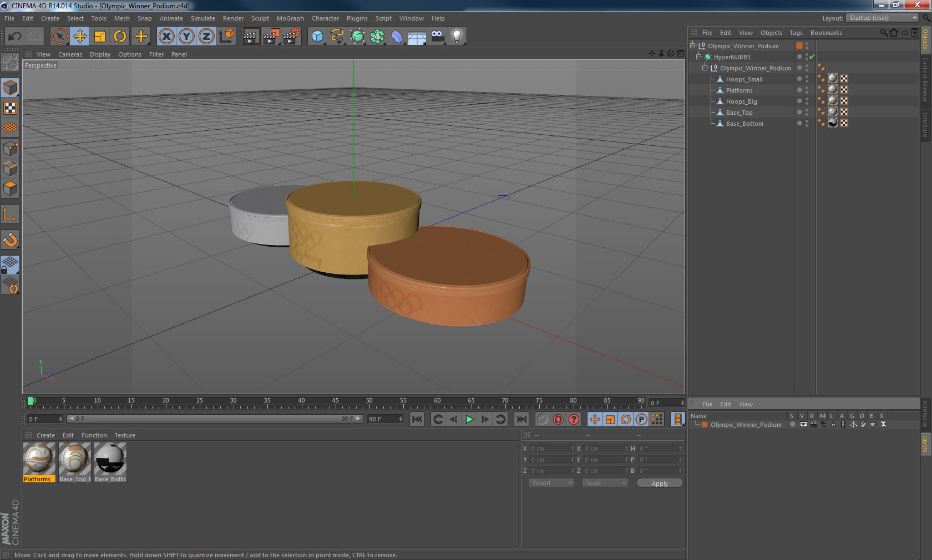Collapse the nested Olympic_Winner_Podium null
Image resolution: width=932 pixels, height=560 pixels.
(x=705, y=68)
